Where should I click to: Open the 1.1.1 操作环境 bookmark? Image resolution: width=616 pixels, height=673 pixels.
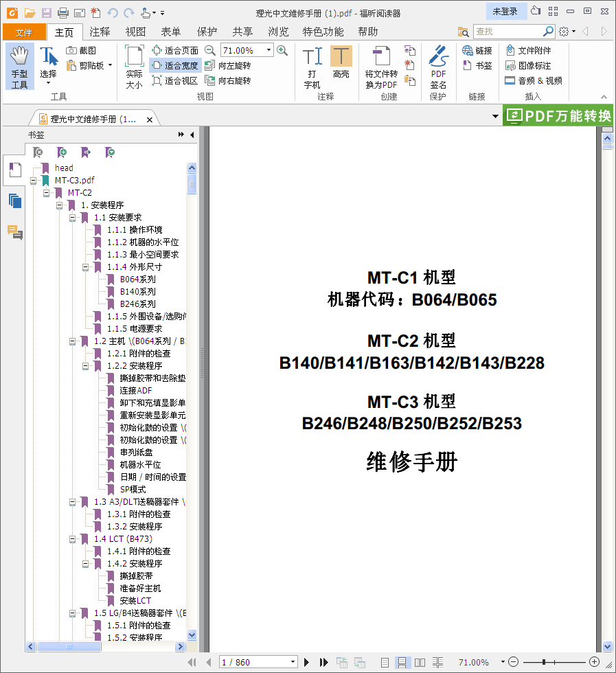point(135,230)
